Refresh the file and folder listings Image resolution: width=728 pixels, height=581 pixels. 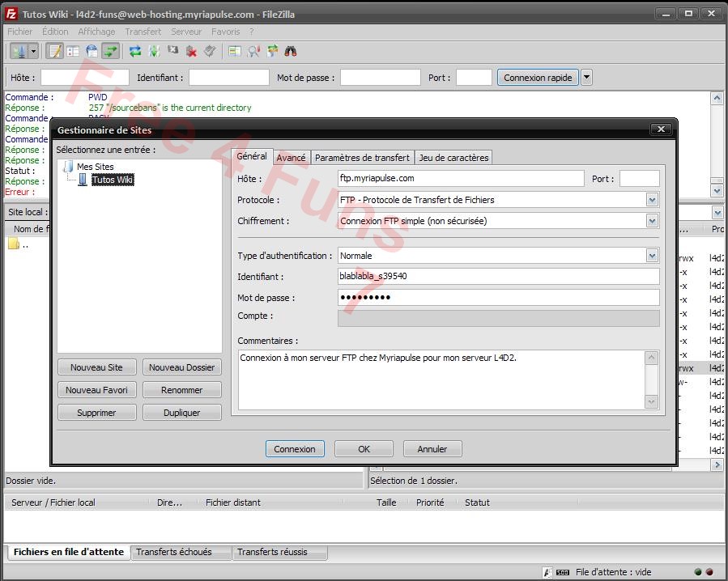(134, 50)
